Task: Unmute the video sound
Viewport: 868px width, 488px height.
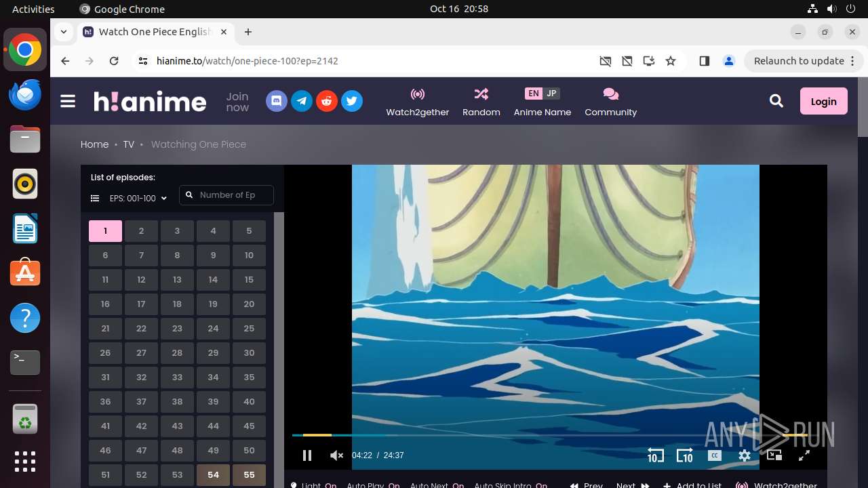Action: point(336,455)
